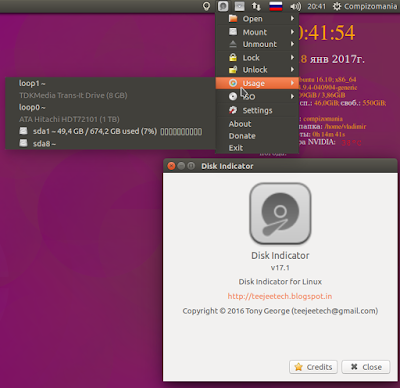The height and width of the screenshot is (388, 400).
Task: Open the sound volume indicator
Action: pyautogui.click(x=295, y=6)
